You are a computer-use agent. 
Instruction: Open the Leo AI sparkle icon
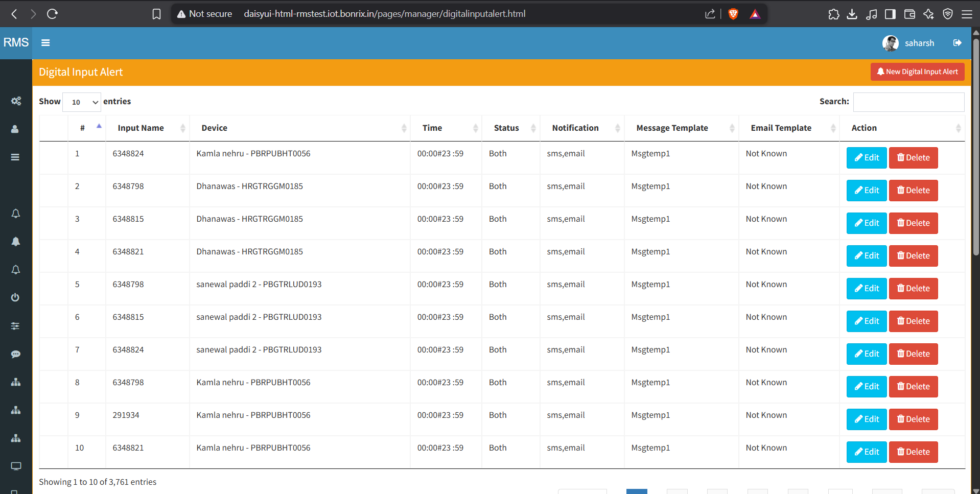(x=928, y=14)
